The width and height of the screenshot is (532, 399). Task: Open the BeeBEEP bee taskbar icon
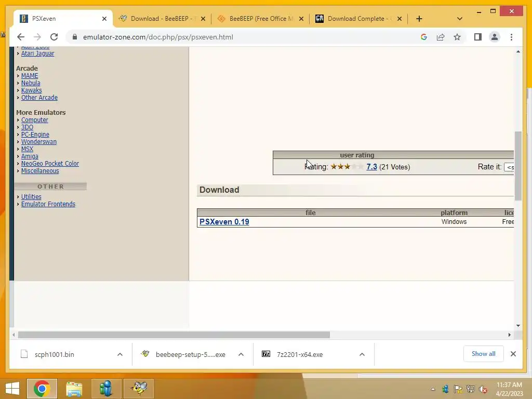coord(139,389)
